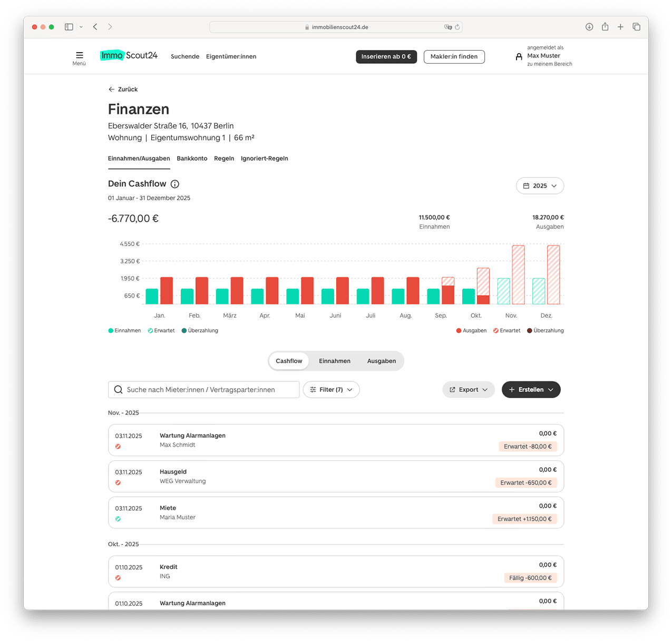Open the Ignoriert-Regeln tab
This screenshot has height=641, width=672.
click(264, 159)
